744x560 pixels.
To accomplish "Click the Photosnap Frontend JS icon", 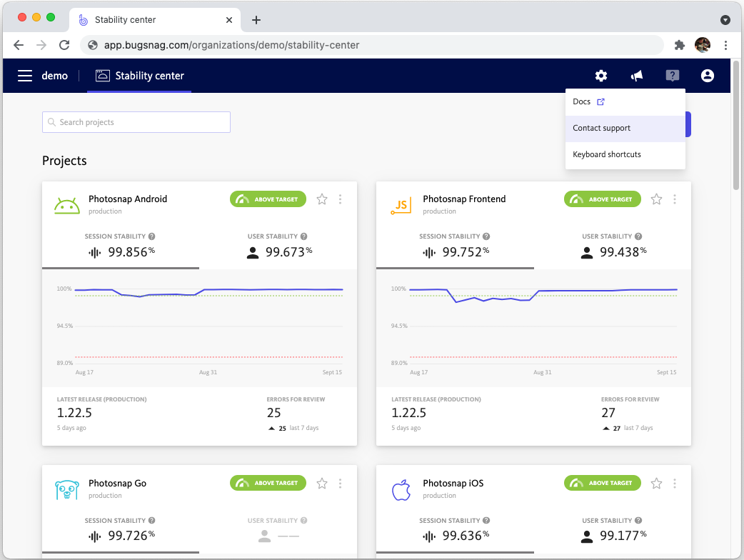I will (401, 206).
